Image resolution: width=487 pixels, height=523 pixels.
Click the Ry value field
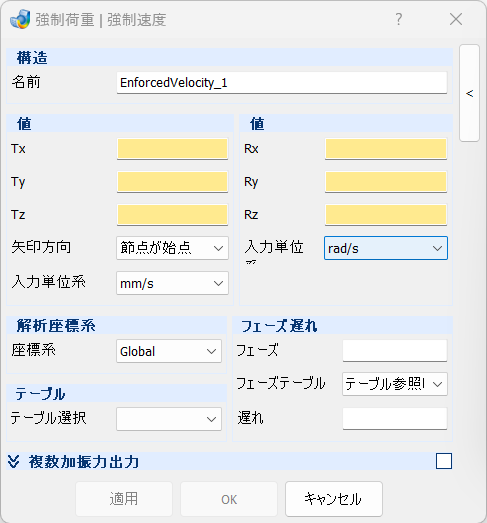[386, 182]
